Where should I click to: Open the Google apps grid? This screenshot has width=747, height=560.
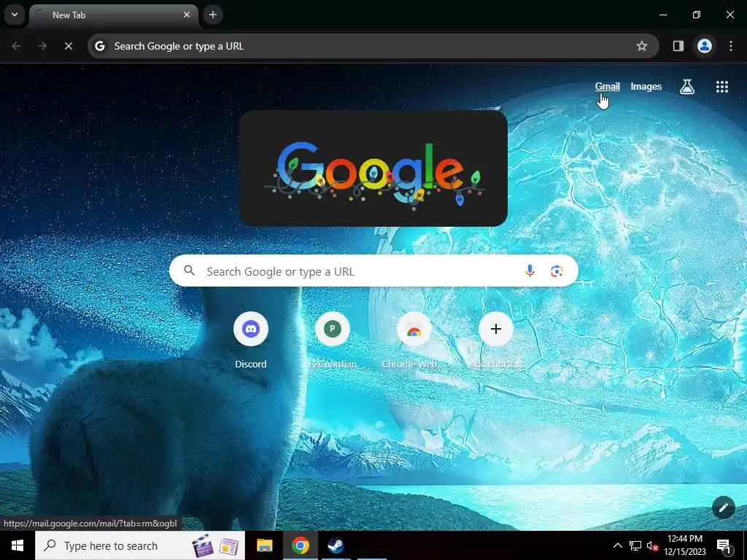click(722, 87)
